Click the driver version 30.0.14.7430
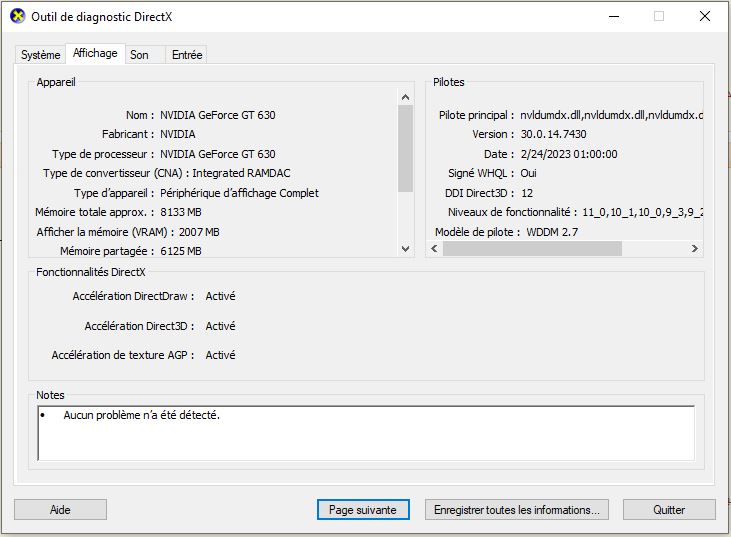The width and height of the screenshot is (731, 537). (553, 134)
